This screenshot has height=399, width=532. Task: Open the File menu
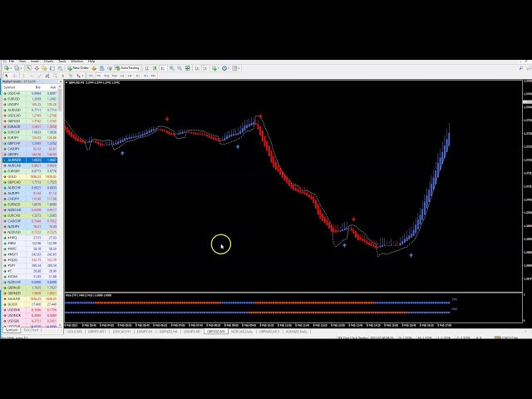click(12, 61)
